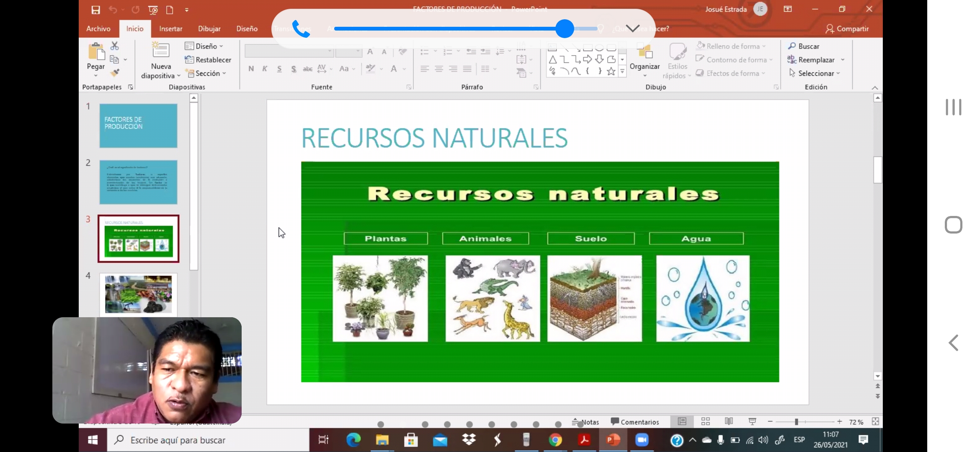
Task: Expand the Pegar options arrow
Action: coord(96,76)
